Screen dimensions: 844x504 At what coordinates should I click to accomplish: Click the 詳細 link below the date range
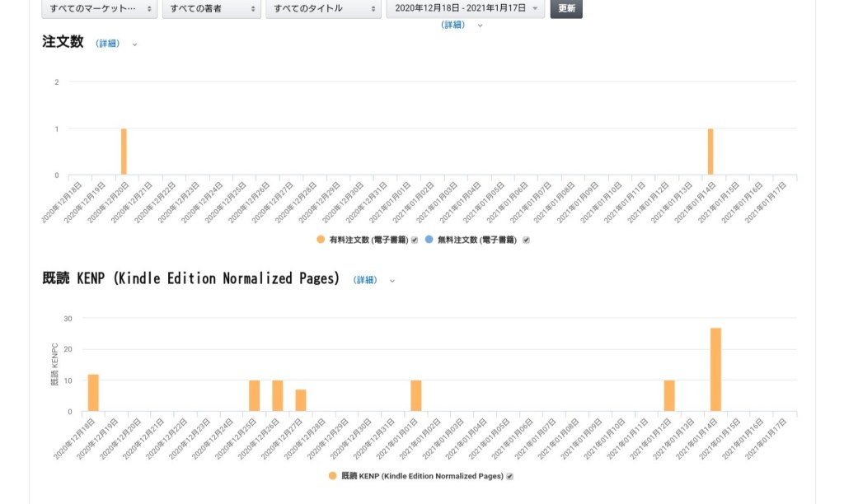(453, 25)
